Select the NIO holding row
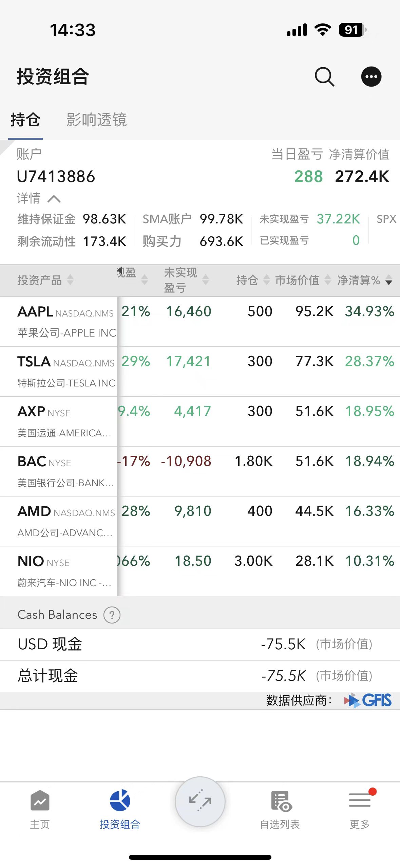 click(x=200, y=571)
